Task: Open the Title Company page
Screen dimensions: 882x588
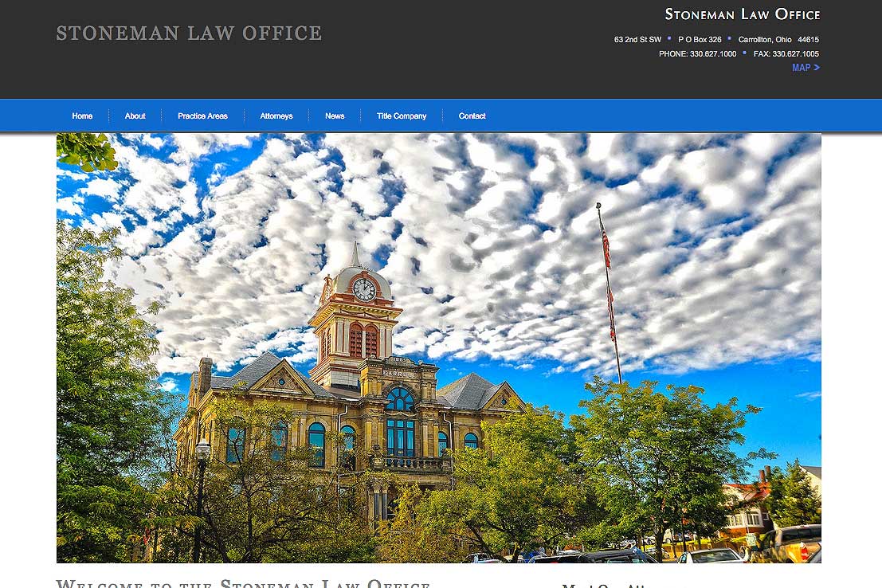Action: point(402,116)
